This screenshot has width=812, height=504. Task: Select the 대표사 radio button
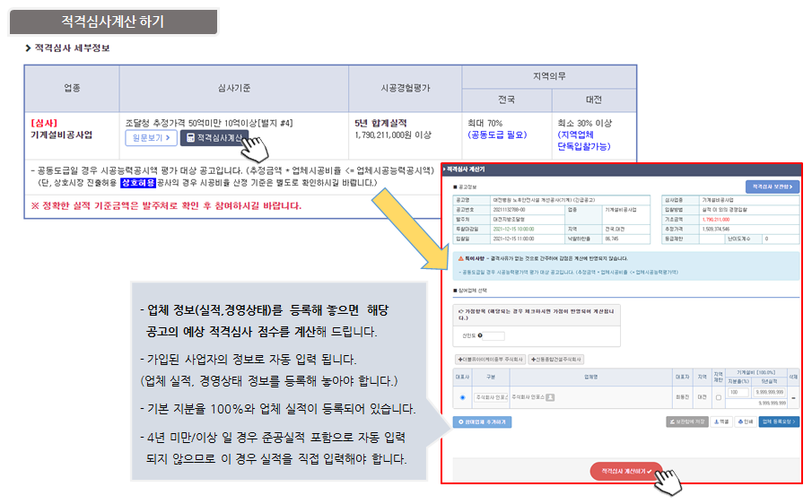[462, 397]
